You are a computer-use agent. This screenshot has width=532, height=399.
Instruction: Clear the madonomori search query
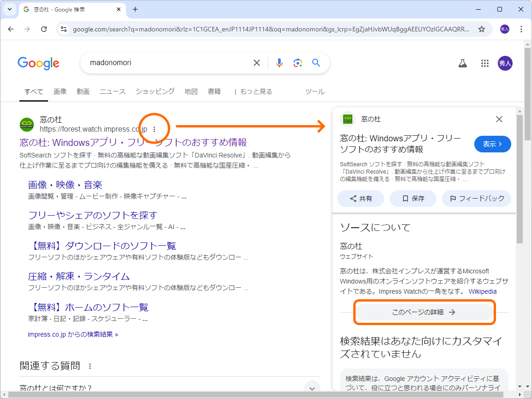click(x=256, y=63)
